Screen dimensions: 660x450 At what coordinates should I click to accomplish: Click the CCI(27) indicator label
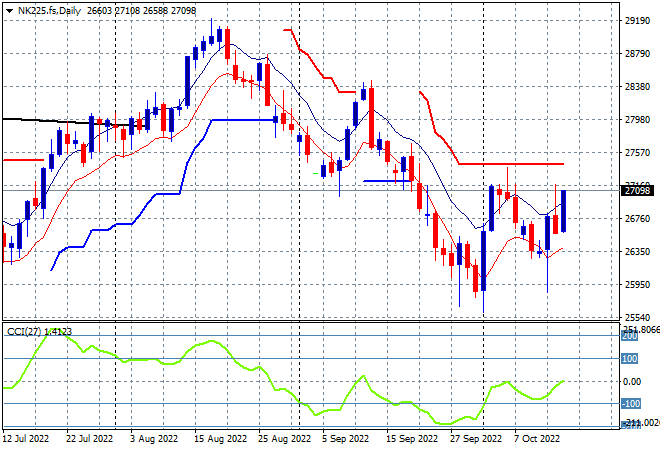coord(24,332)
